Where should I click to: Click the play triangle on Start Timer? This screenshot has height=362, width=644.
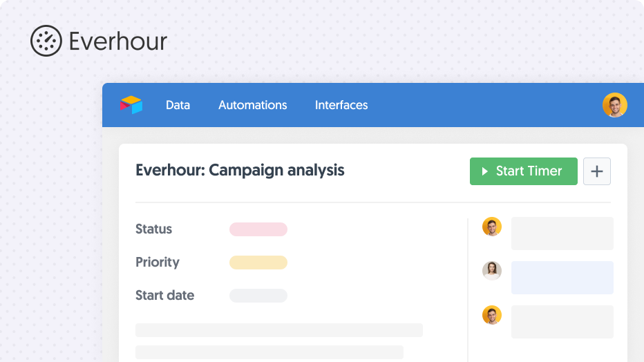(484, 171)
